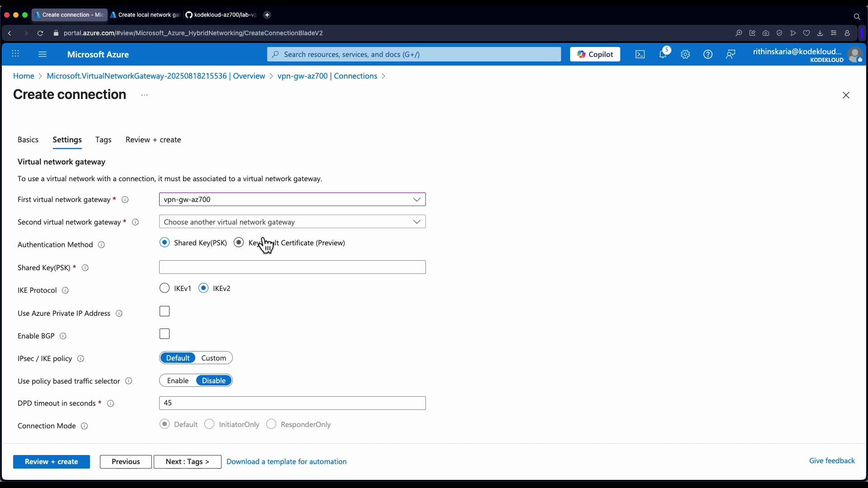Enable policy based traffic selector
Screen dimensions: 868x488
178,380
